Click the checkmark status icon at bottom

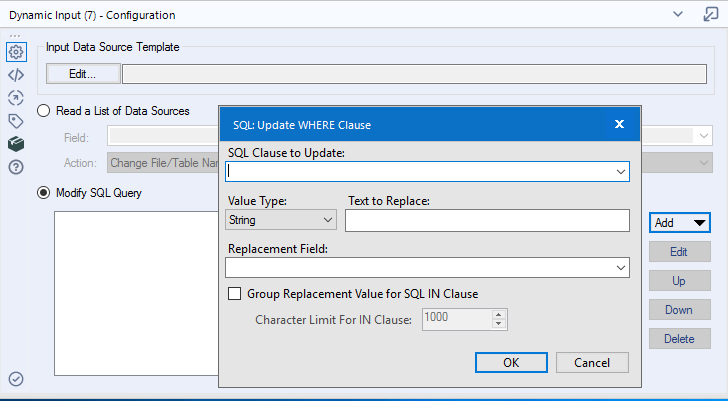(16, 379)
